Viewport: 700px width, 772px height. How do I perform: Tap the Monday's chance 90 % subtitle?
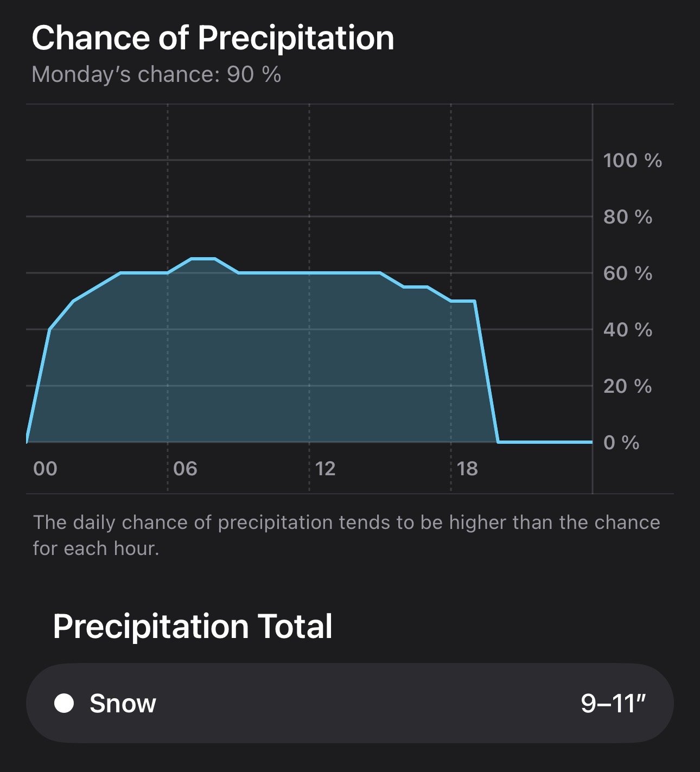pyautogui.click(x=156, y=74)
